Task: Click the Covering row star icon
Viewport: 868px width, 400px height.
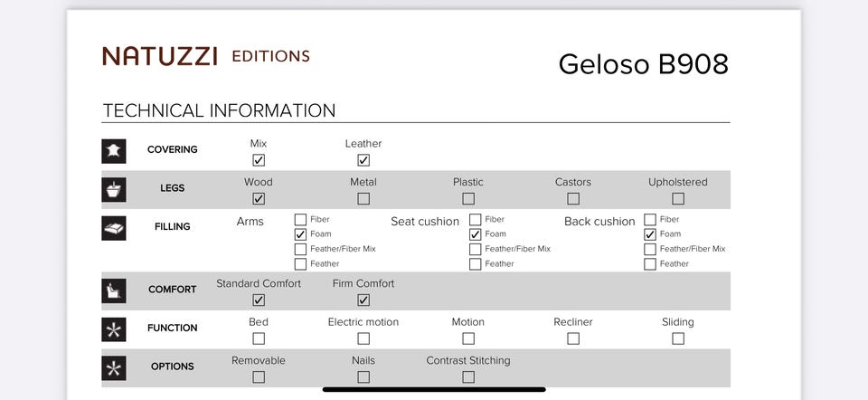Action: [114, 150]
